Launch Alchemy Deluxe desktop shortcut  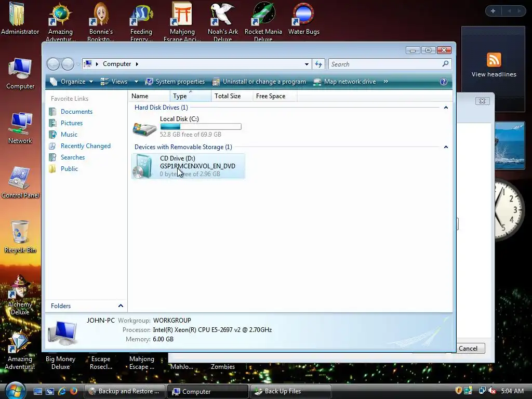(x=20, y=295)
